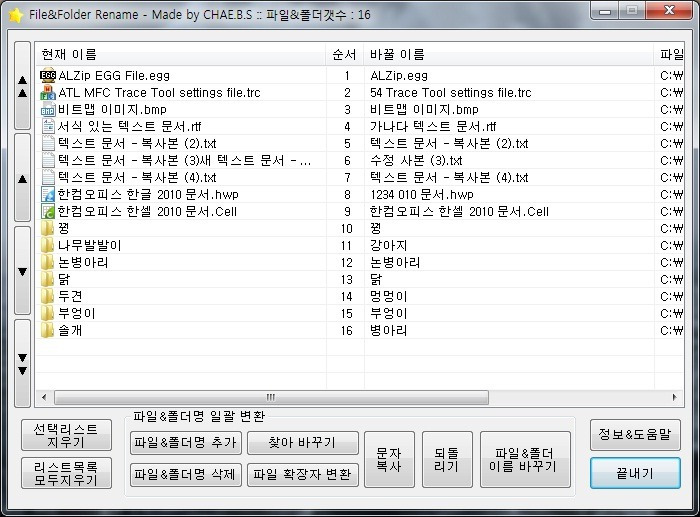The width and height of the screenshot is (700, 517).
Task: Click the folder icon of 꿩
Action: point(47,228)
